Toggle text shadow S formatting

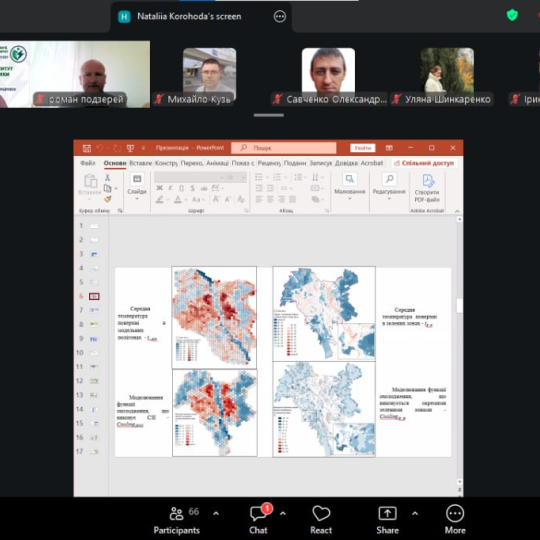(x=193, y=188)
